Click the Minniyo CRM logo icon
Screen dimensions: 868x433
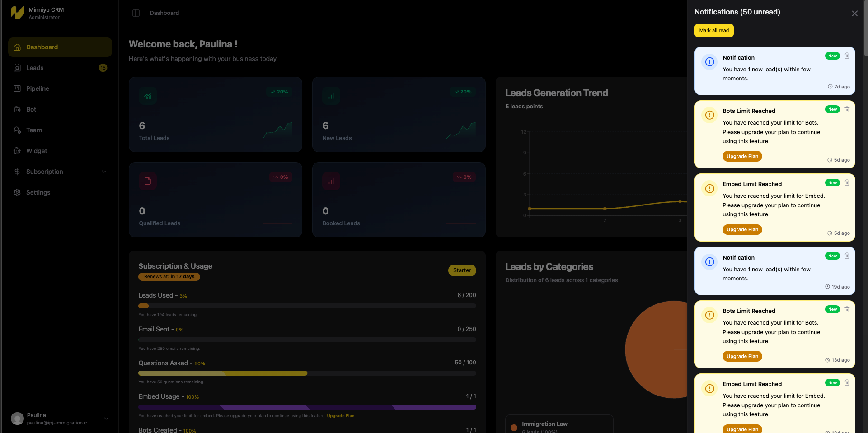(17, 13)
